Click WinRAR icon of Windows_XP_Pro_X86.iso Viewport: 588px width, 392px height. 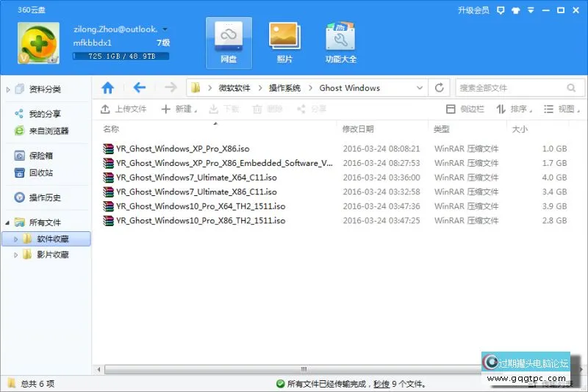point(108,148)
